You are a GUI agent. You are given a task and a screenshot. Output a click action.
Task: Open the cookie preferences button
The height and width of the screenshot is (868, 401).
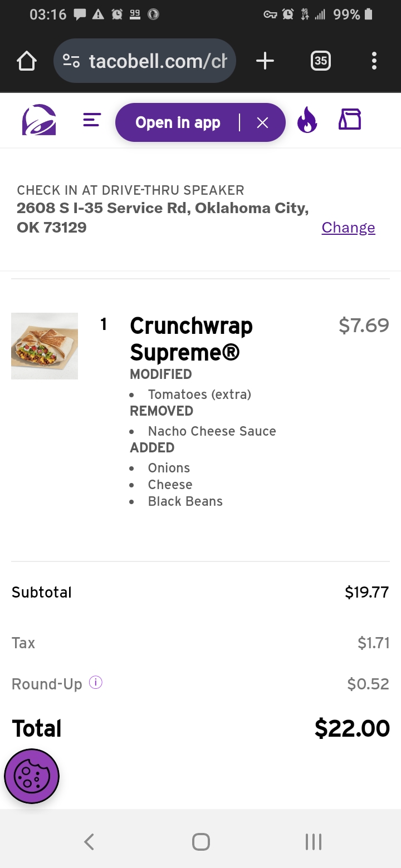[x=32, y=776]
